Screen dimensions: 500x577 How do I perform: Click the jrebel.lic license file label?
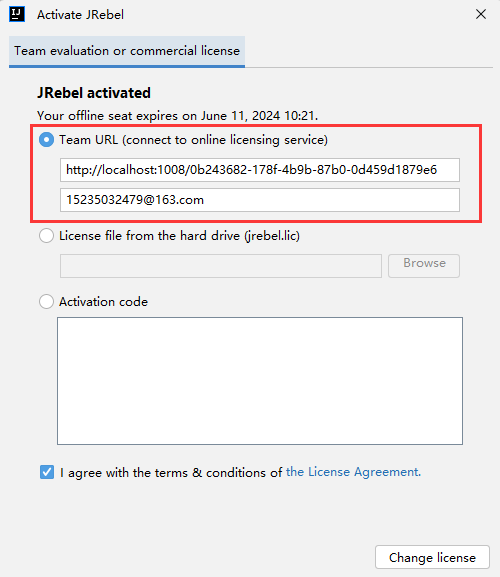click(x=180, y=236)
